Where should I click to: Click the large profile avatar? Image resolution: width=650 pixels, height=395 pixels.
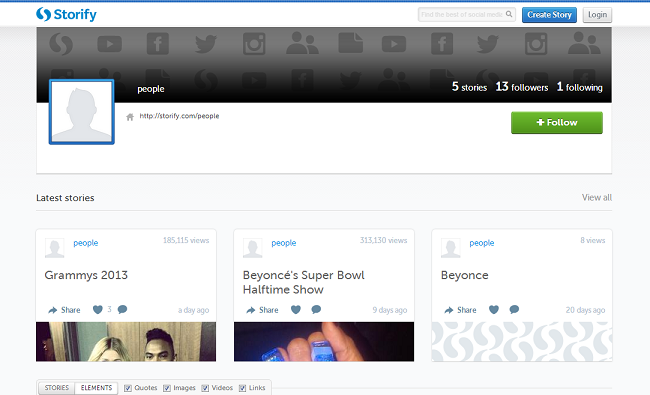82,112
